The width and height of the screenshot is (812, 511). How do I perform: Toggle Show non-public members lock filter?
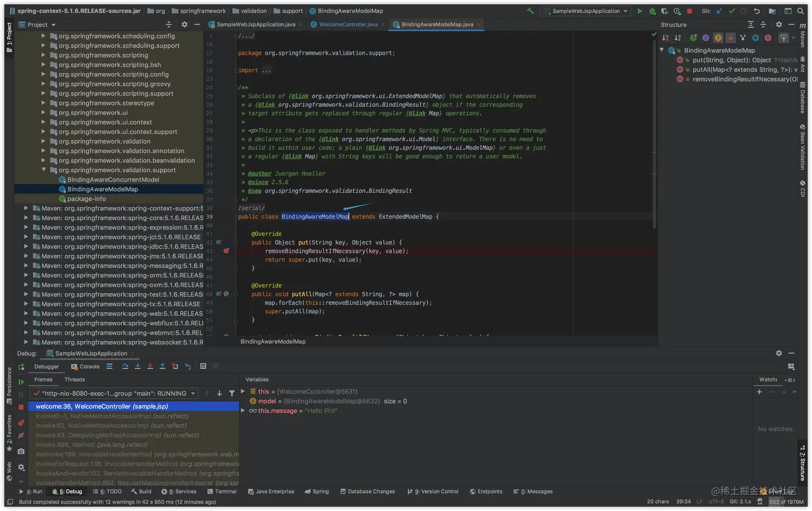pyautogui.click(x=730, y=38)
